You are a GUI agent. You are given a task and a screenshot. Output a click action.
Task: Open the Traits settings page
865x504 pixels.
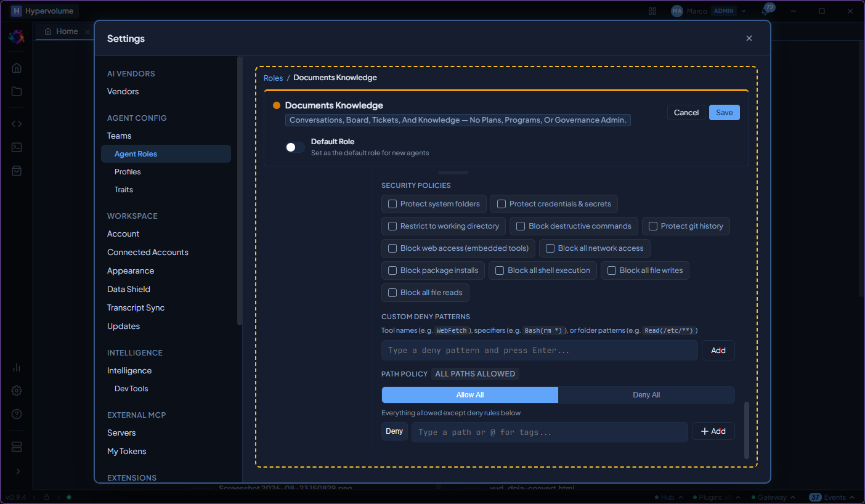click(x=124, y=190)
